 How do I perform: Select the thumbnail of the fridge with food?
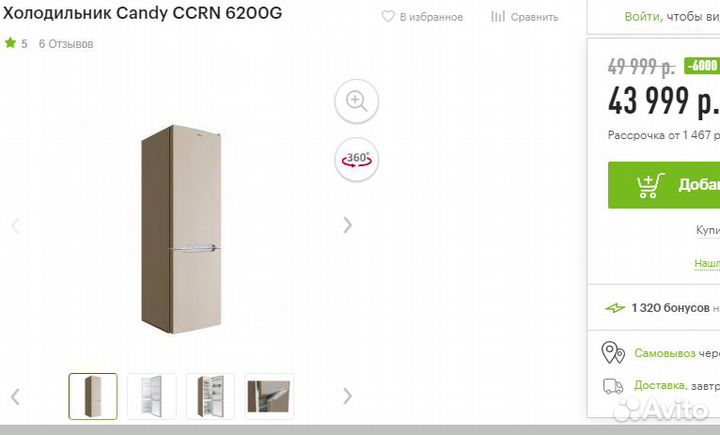(210, 396)
